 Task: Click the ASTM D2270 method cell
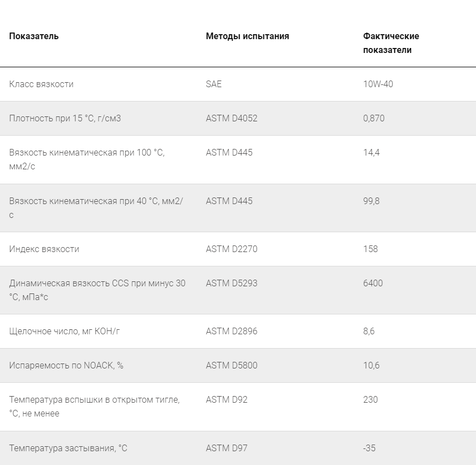pyautogui.click(x=231, y=249)
